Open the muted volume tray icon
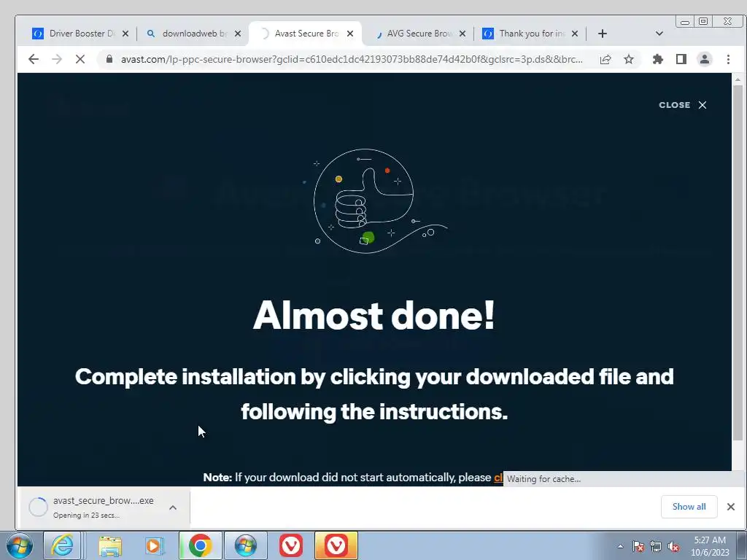This screenshot has height=560, width=747. 673,546
